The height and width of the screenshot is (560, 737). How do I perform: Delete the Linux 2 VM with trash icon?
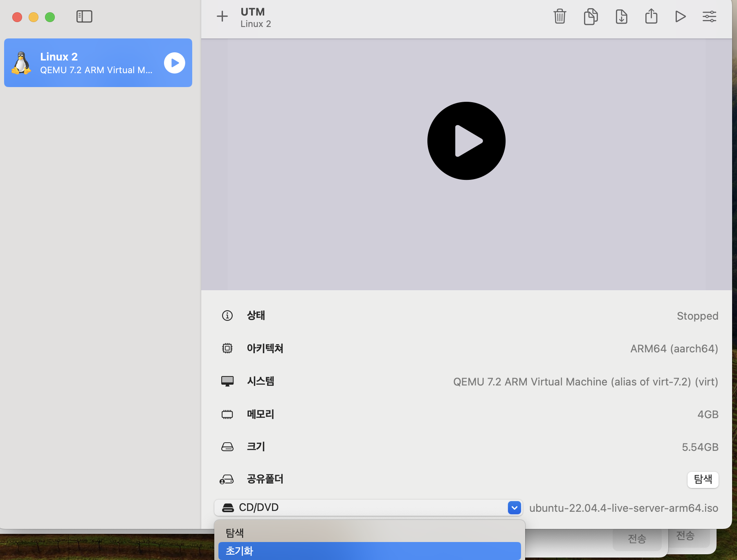(559, 16)
